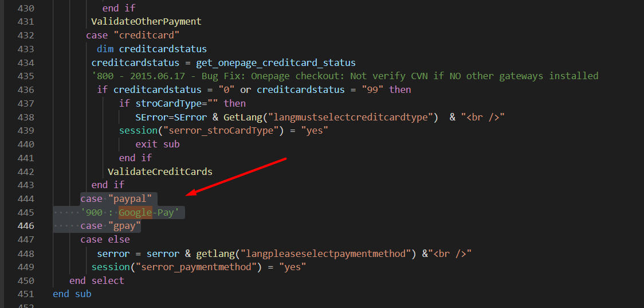Screen dimensions: 644x308
Task: Click line number 446 in the gutter
Action: tap(25, 226)
